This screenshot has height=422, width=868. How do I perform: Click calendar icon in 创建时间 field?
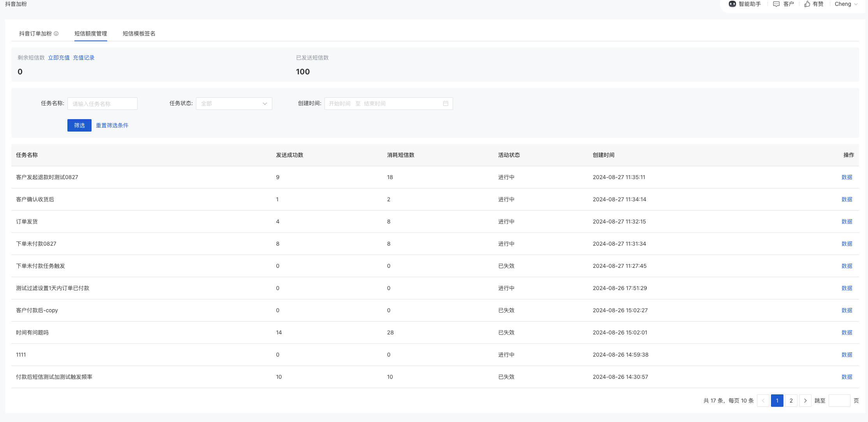(x=446, y=104)
